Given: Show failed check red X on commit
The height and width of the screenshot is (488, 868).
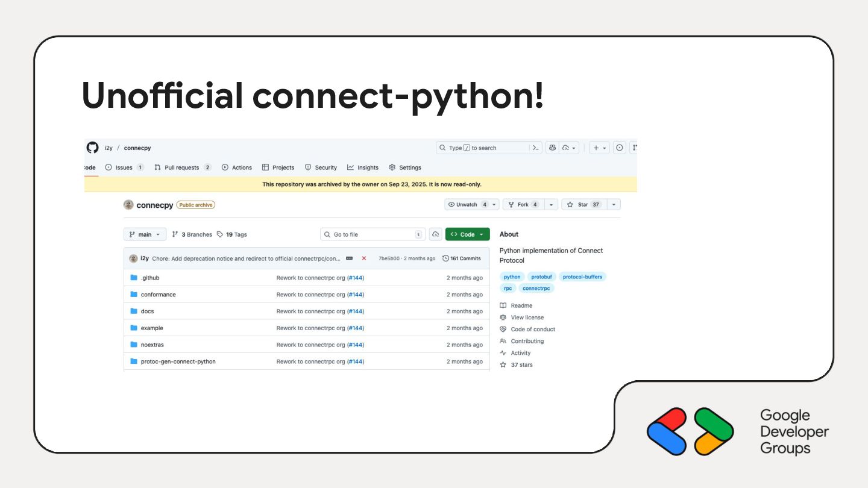Looking at the screenshot, I should (364, 258).
